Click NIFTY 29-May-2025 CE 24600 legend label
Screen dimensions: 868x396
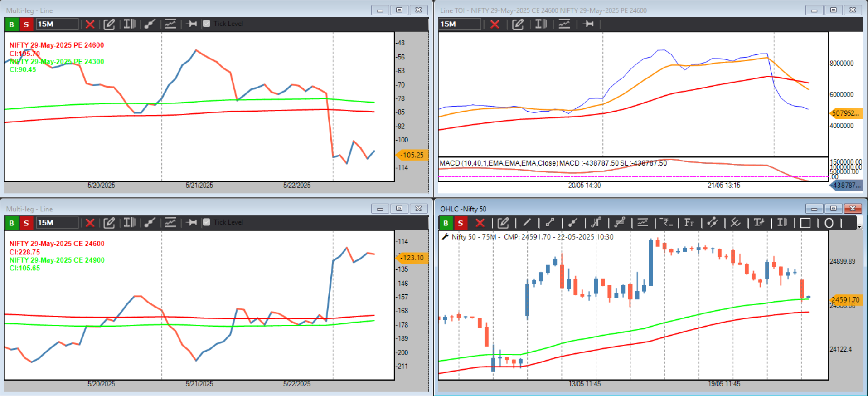click(57, 244)
